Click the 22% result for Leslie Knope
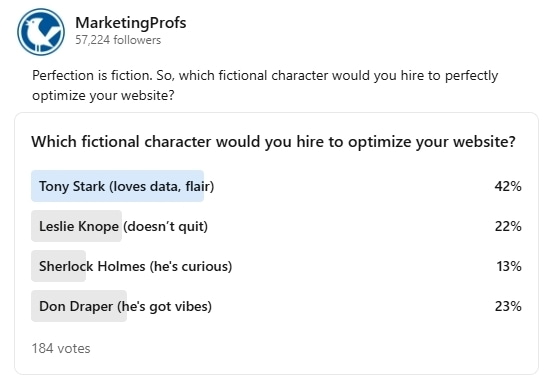The width and height of the screenshot is (553, 387). 508,226
